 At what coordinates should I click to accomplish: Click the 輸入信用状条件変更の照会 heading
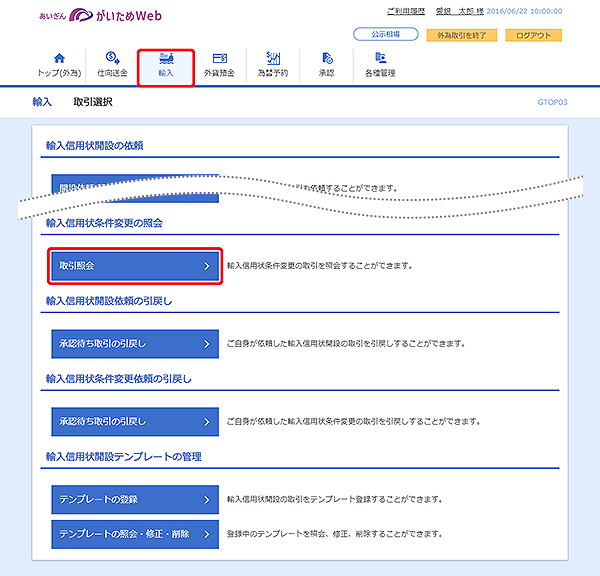point(104,223)
